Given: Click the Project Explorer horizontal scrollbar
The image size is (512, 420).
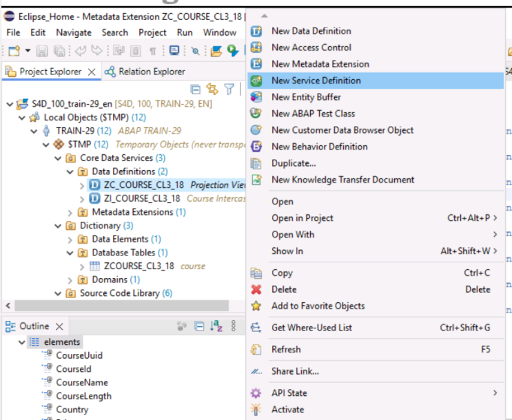Looking at the screenshot, I should tap(122, 306).
